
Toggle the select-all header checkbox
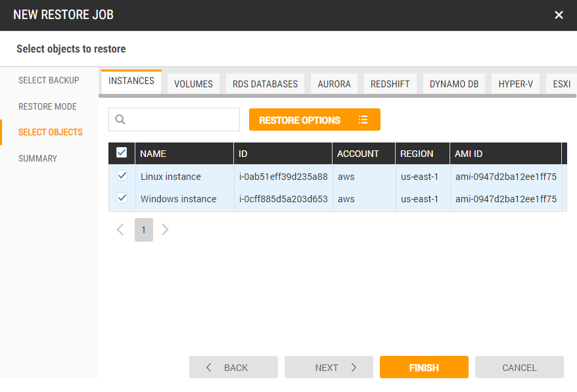tap(122, 153)
